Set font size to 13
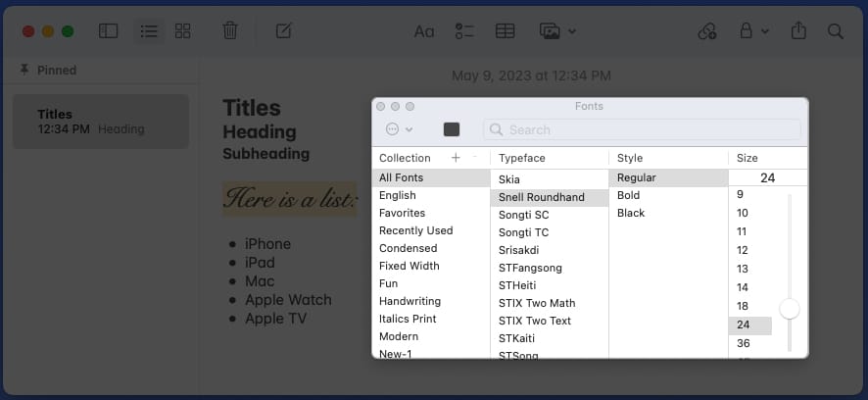Viewport: 868px width, 400px height. 750,269
